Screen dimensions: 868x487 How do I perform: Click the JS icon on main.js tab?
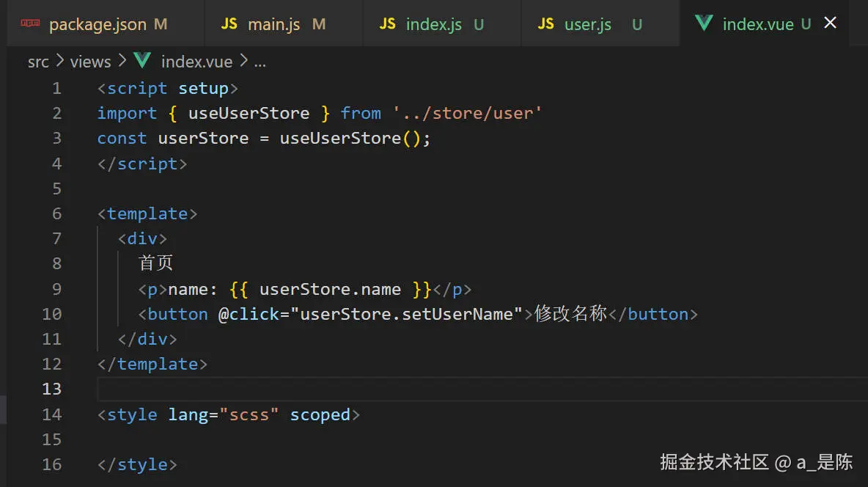tap(229, 23)
